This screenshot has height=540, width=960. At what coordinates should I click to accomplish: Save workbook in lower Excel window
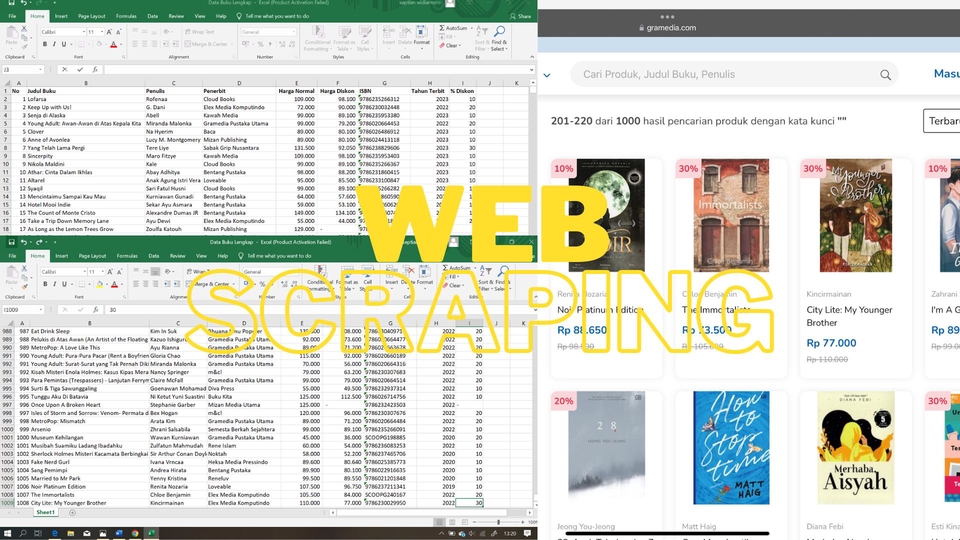[11, 242]
